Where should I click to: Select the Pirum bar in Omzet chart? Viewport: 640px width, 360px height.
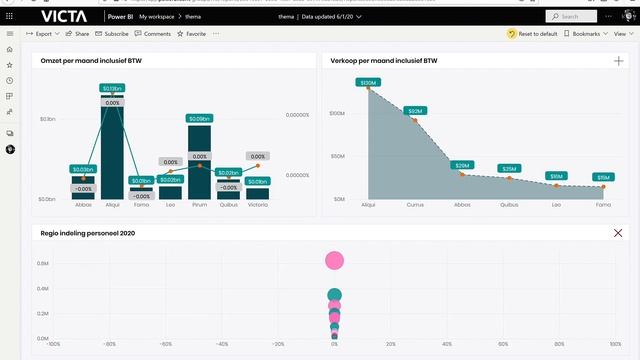(199, 162)
